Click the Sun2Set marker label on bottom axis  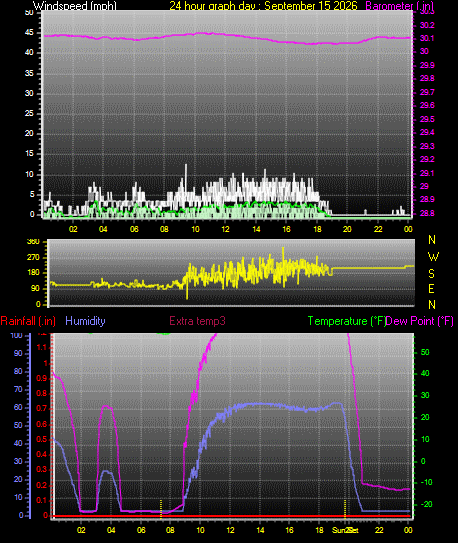pos(345,530)
